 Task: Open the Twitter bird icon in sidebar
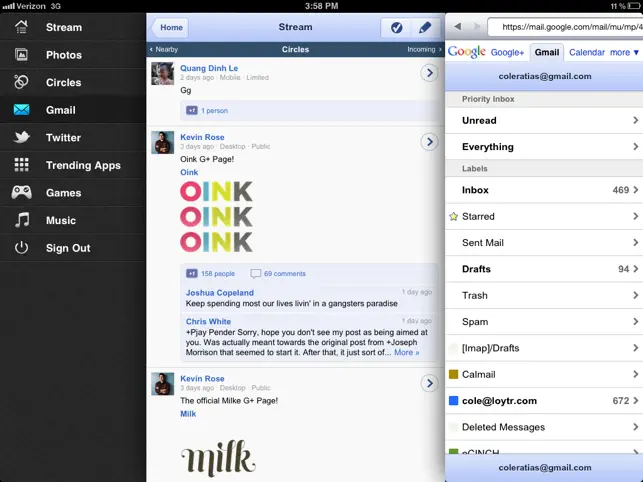21,137
